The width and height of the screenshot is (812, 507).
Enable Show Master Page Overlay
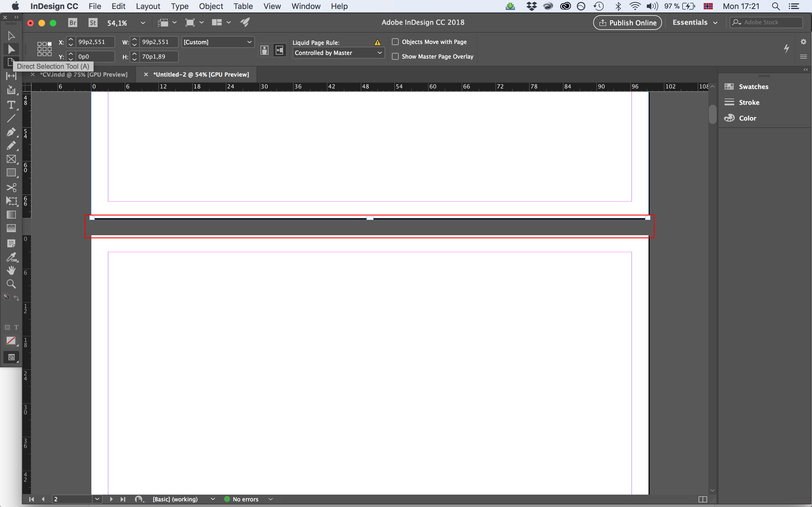coord(395,56)
